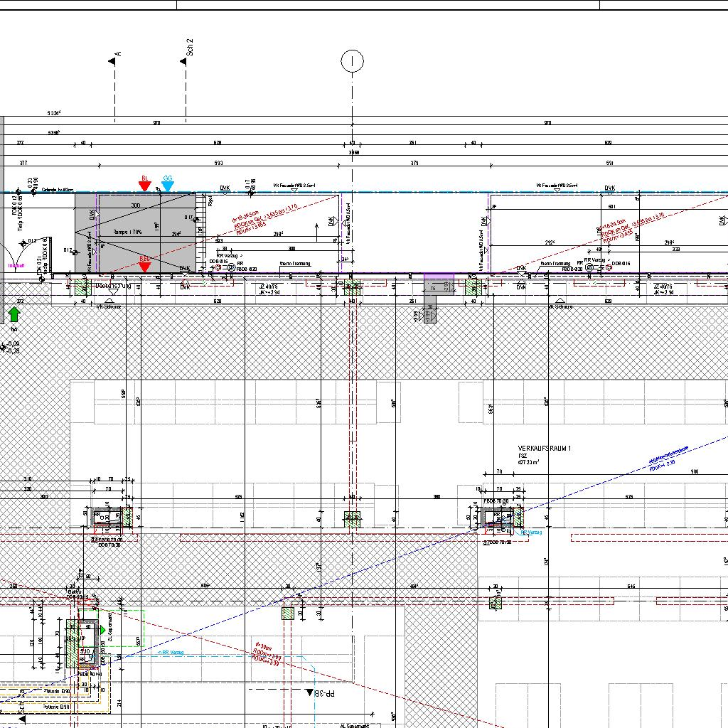Click section marker A arrowhead
Image resolution: width=728 pixels, height=728 pixels.
tap(112, 61)
